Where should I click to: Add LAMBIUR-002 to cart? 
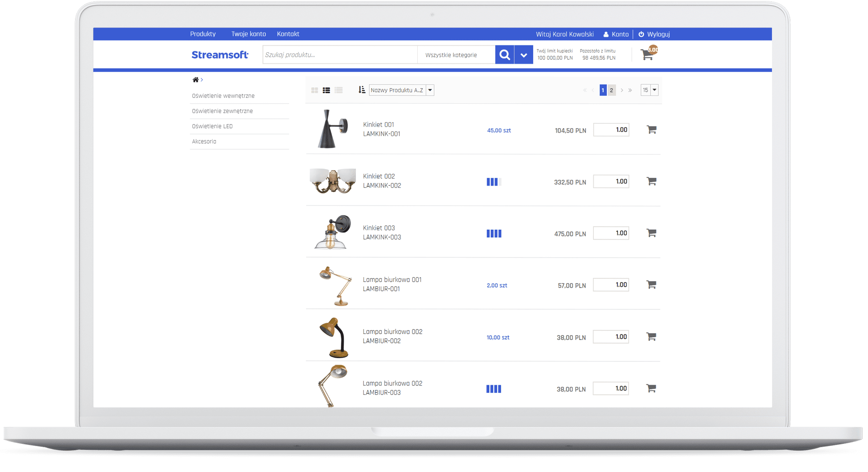pos(651,337)
